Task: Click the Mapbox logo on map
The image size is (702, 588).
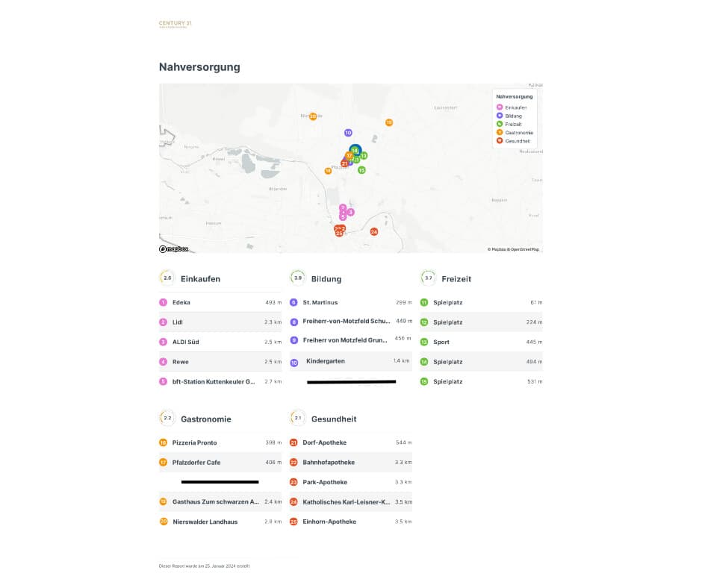Action: click(174, 249)
